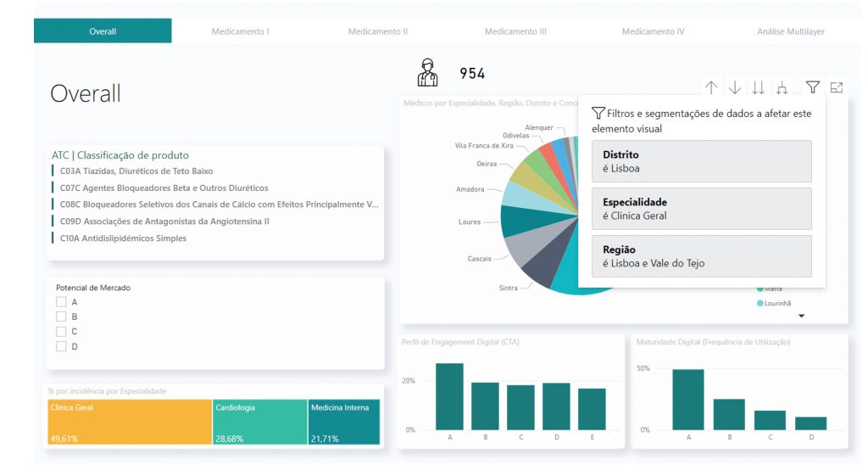This screenshot has width=868, height=465.
Task: Tick the C market potential checkbox
Action: tap(61, 331)
